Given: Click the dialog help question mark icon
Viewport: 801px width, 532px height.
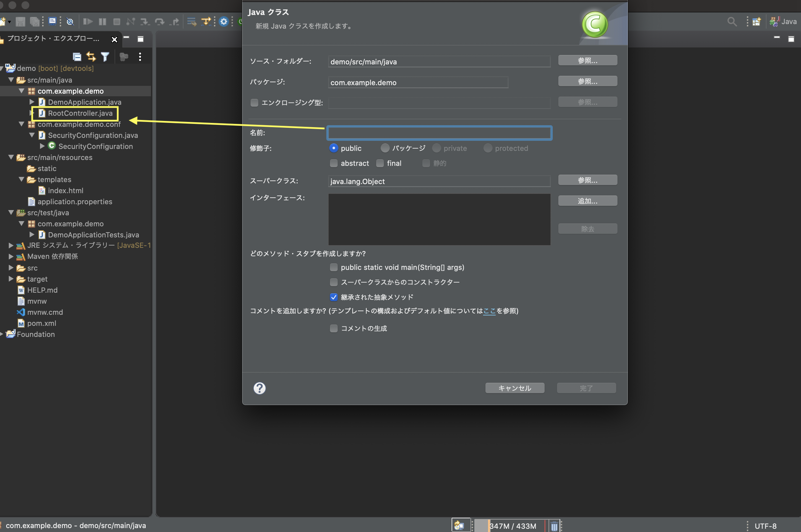Looking at the screenshot, I should tap(260, 388).
